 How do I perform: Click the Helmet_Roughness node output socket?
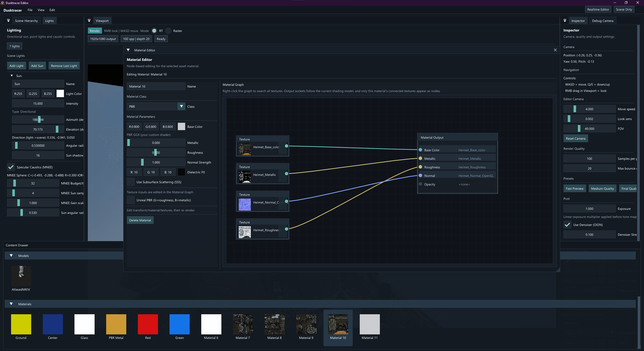[x=286, y=229]
